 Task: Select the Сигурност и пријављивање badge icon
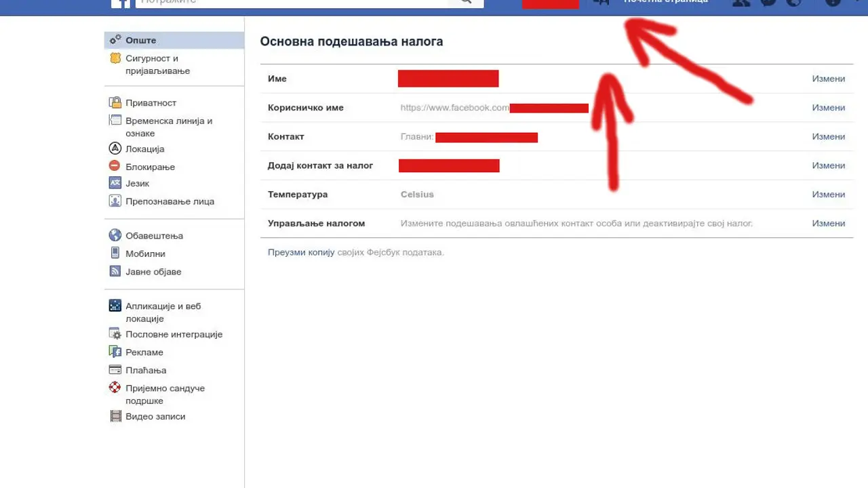[115, 58]
